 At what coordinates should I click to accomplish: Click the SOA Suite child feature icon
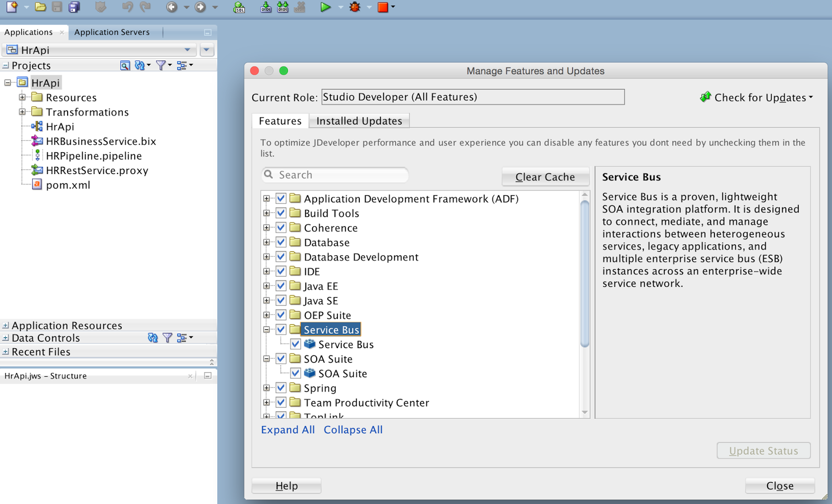(310, 373)
